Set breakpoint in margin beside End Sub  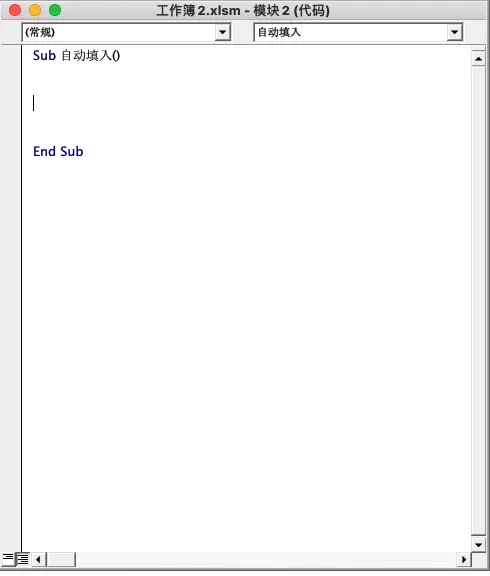11,151
